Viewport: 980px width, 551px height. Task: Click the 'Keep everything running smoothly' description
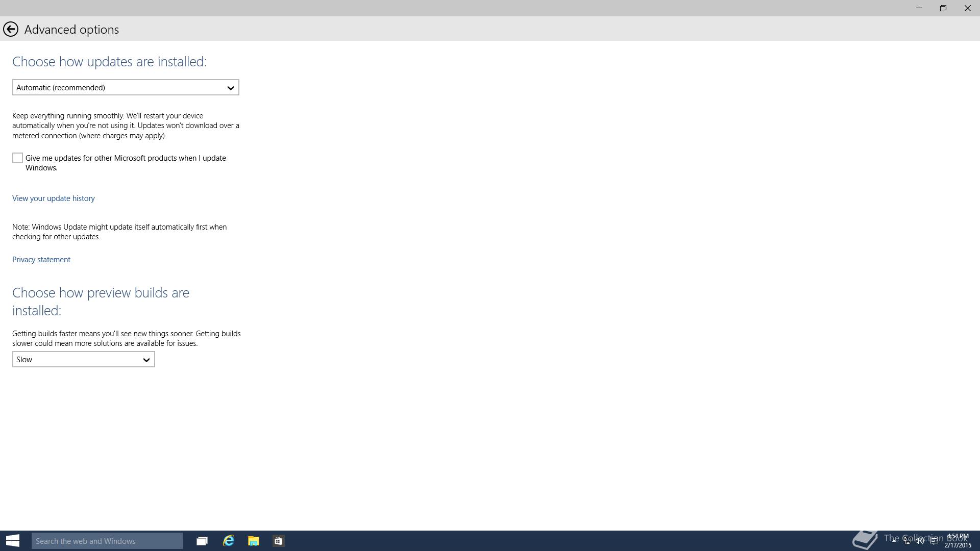click(x=126, y=126)
